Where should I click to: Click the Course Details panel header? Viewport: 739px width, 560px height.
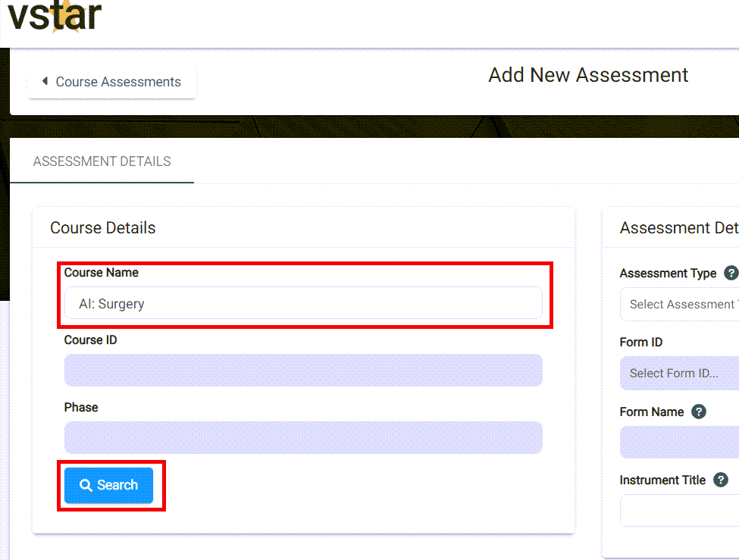(103, 227)
